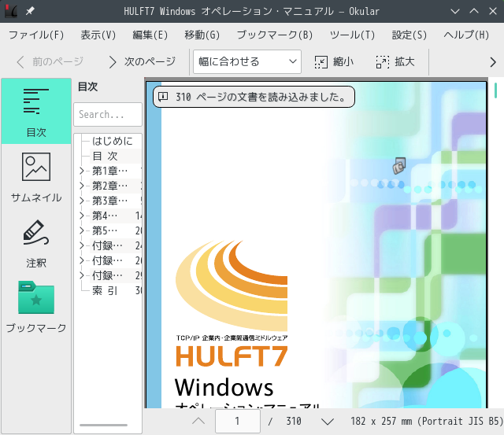Click 前のページ previous page button
This screenshot has height=435, width=504.
50,61
